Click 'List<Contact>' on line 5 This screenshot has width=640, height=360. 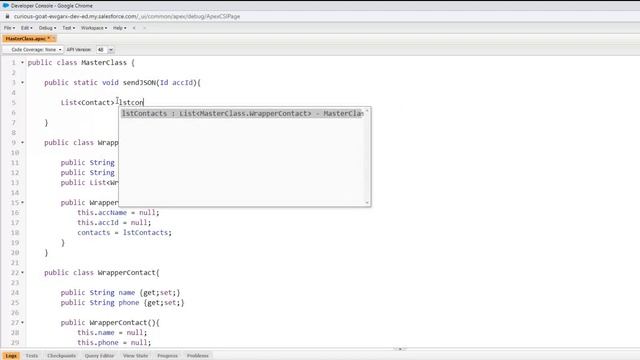click(x=88, y=102)
